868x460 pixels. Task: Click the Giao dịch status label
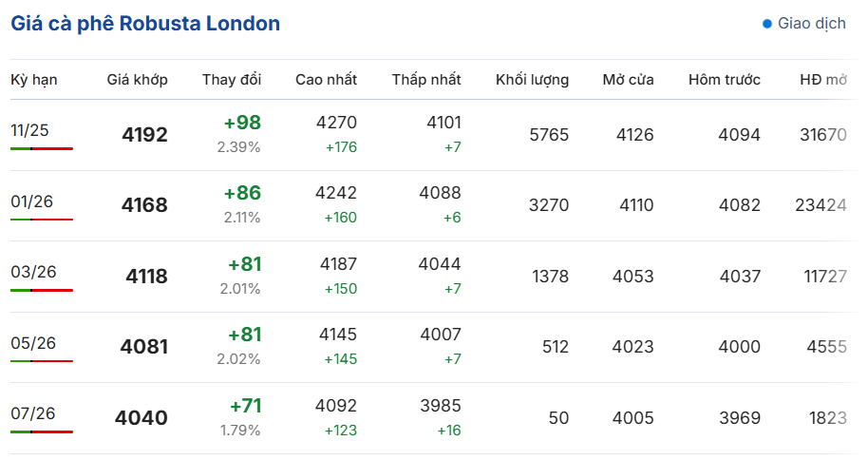812,23
